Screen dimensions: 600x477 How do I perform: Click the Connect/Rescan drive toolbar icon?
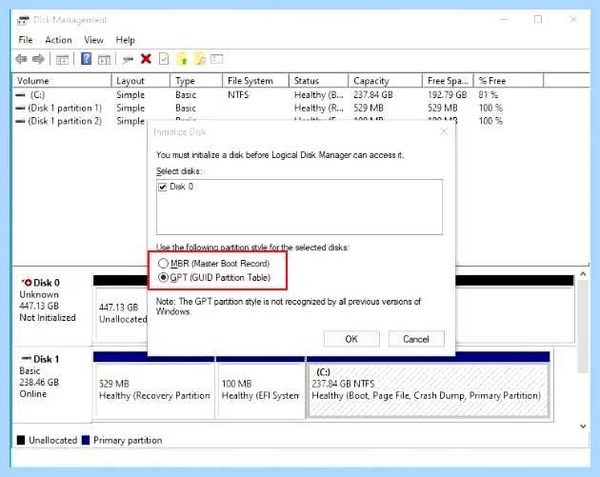click(127, 59)
